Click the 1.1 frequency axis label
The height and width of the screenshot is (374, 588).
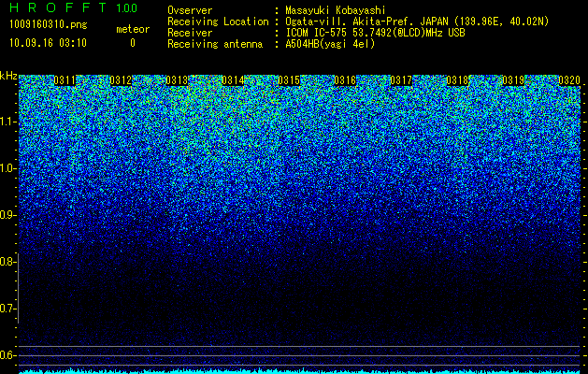(x=8, y=122)
